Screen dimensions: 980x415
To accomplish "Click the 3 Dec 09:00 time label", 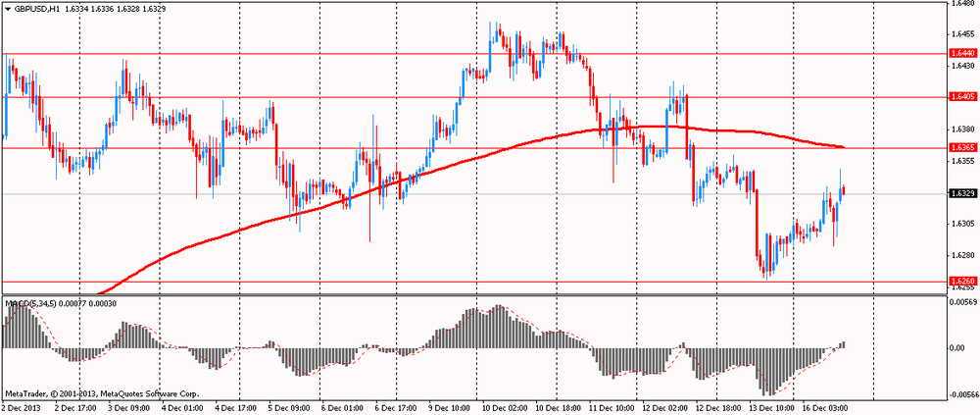I will [130, 407].
